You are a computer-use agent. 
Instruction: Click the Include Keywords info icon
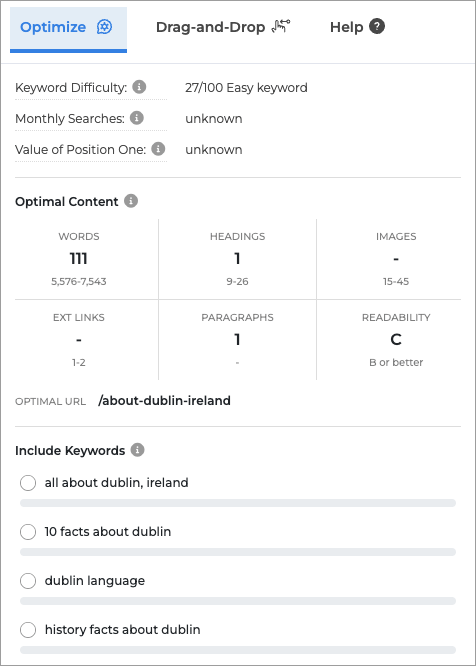[x=137, y=450]
